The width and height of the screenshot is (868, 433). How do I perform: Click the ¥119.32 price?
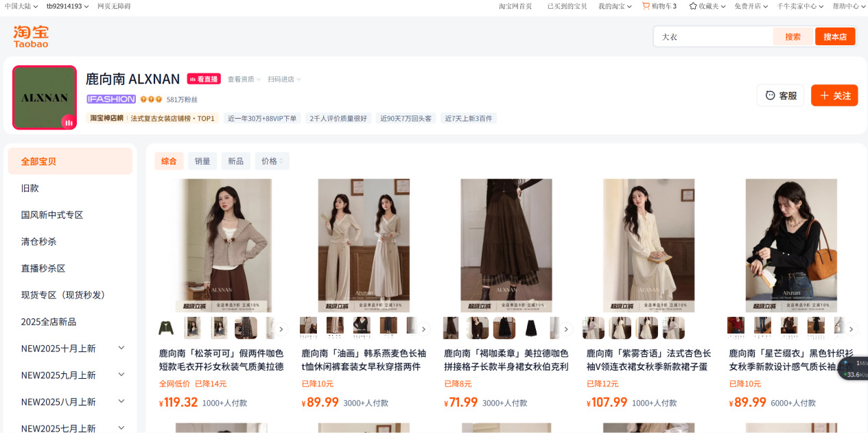click(x=178, y=402)
